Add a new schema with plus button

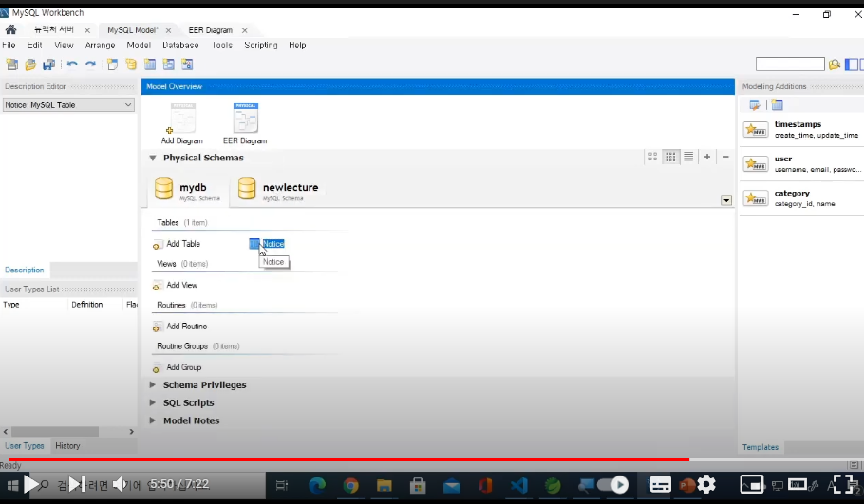(707, 157)
